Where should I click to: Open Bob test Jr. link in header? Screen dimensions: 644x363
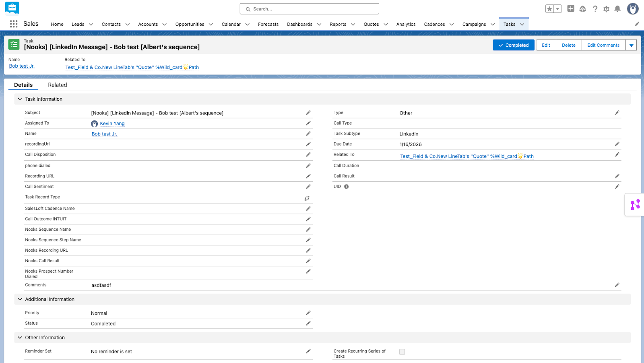pos(22,66)
